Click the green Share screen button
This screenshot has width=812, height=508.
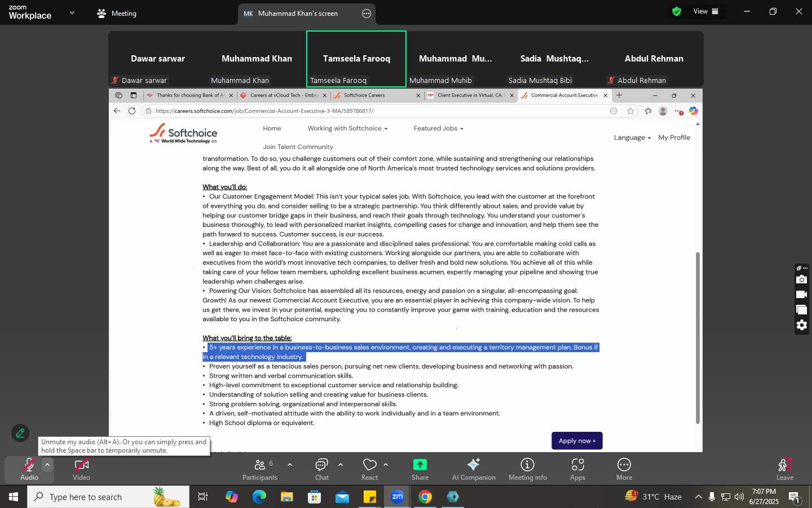click(x=420, y=469)
